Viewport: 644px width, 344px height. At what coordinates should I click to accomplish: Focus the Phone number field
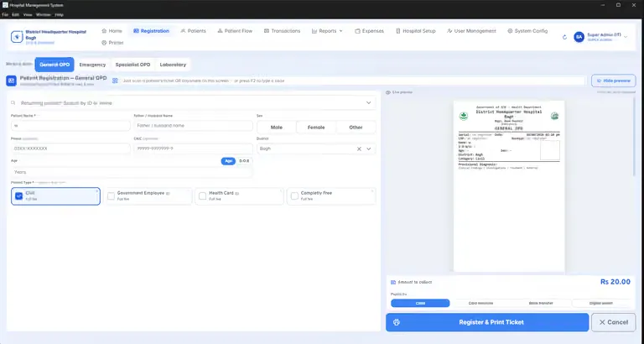coord(70,149)
